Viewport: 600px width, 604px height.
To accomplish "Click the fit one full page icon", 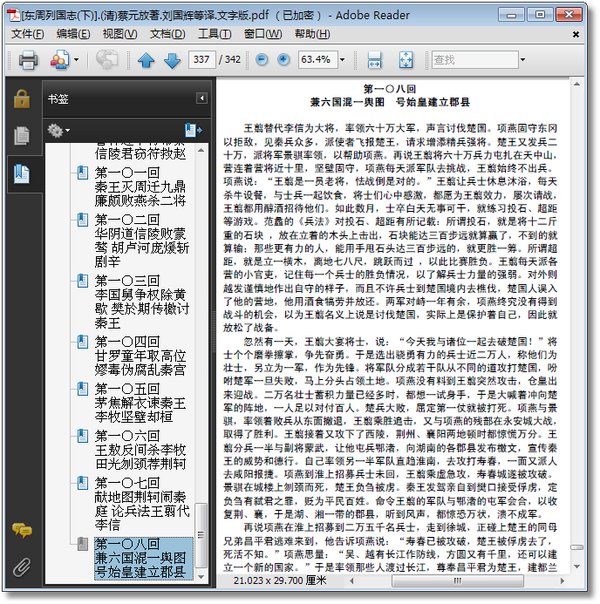I will (x=406, y=60).
